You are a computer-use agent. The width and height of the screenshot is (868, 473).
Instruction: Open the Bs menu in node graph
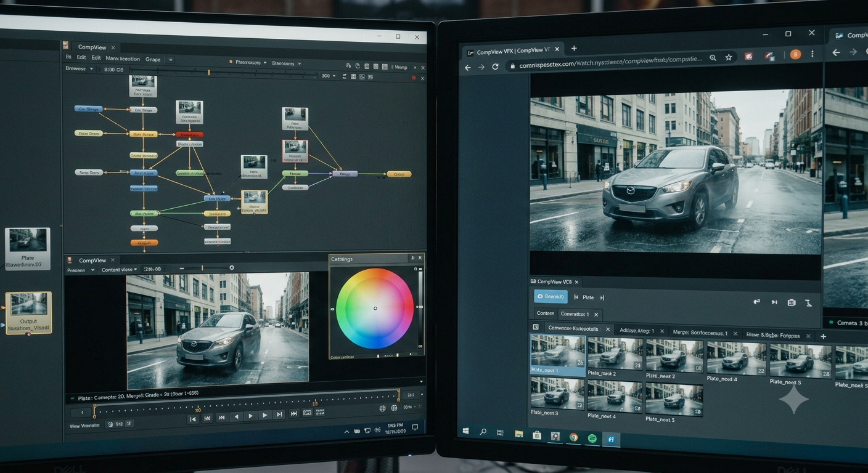coord(69,57)
